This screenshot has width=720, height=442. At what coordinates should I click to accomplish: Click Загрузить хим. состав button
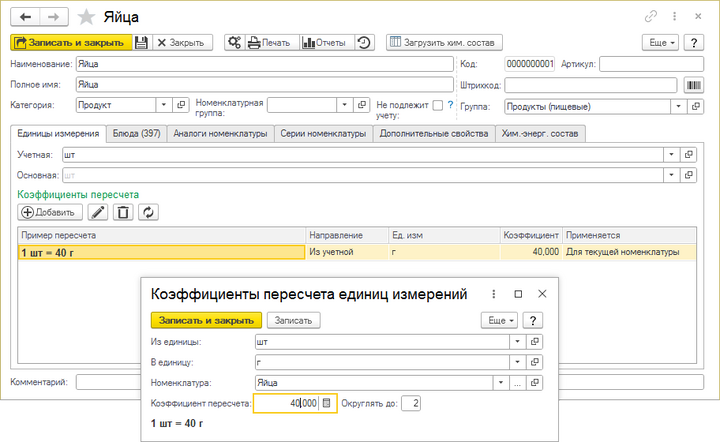tap(444, 43)
